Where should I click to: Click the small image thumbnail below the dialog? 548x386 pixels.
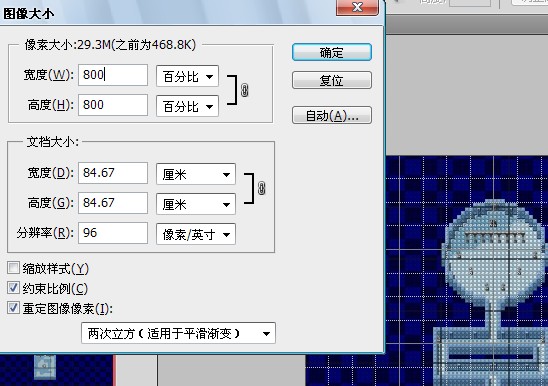point(45,367)
